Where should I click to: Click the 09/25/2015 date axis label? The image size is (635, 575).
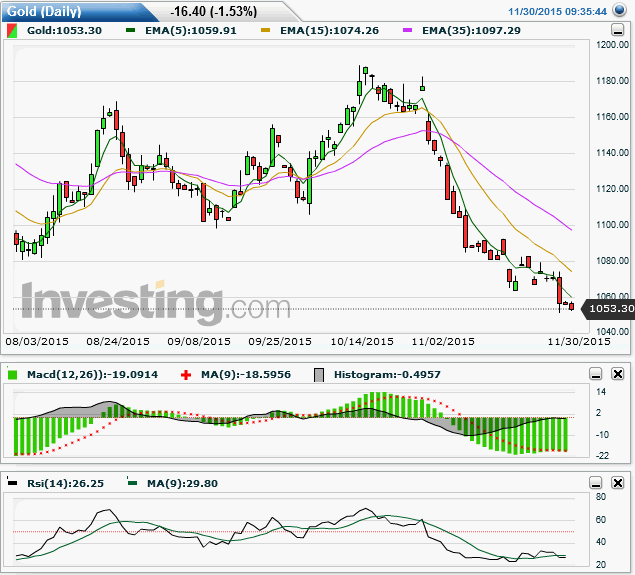(280, 342)
